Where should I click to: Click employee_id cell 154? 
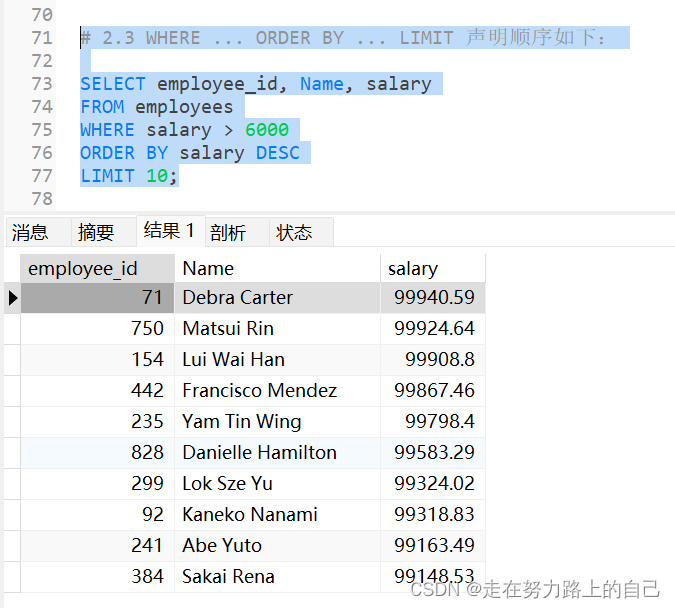point(97,360)
